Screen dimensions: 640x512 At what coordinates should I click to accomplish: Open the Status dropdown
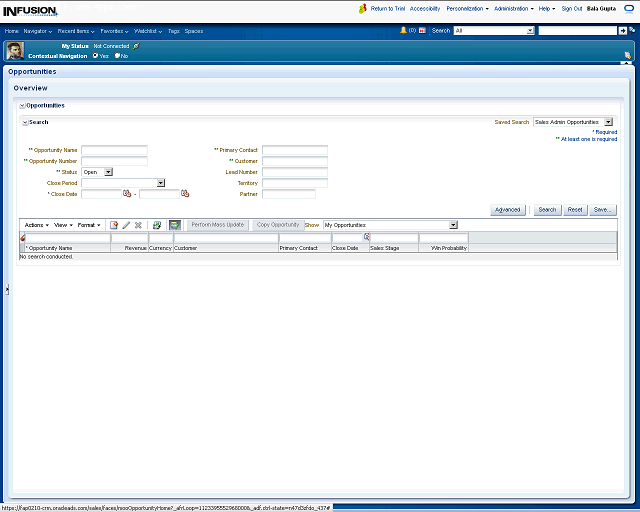click(108, 172)
